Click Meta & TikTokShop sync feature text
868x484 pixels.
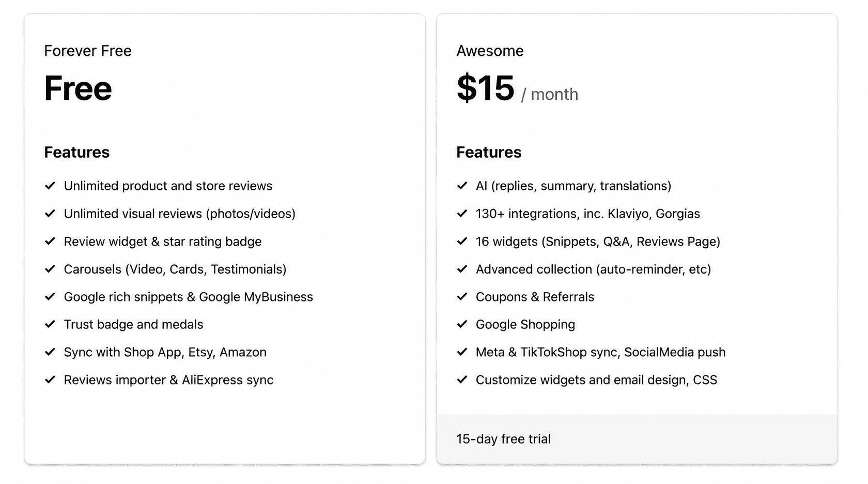click(600, 352)
